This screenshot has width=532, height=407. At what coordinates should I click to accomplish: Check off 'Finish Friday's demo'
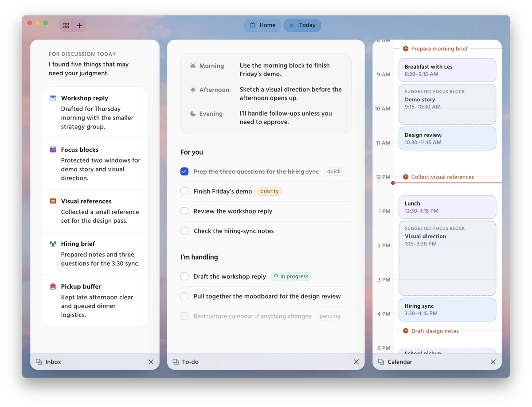coord(184,191)
